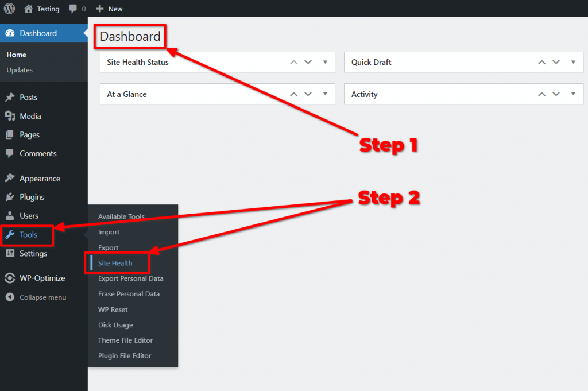This screenshot has height=391, width=588.
Task: Open the Testing site name link
Action: point(48,9)
